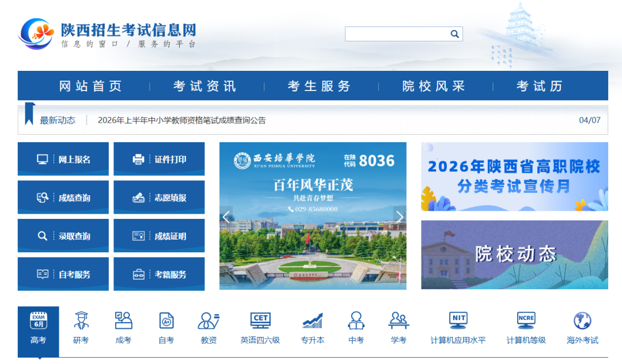Open the 网上报名 service button

(x=63, y=159)
